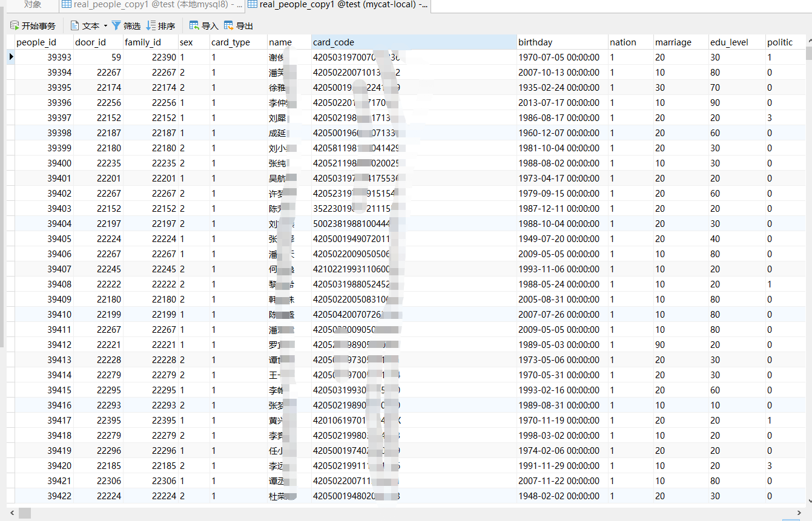Click the current-row arrow indicator for row 39393
This screenshot has height=521, width=812.
tap(11, 57)
